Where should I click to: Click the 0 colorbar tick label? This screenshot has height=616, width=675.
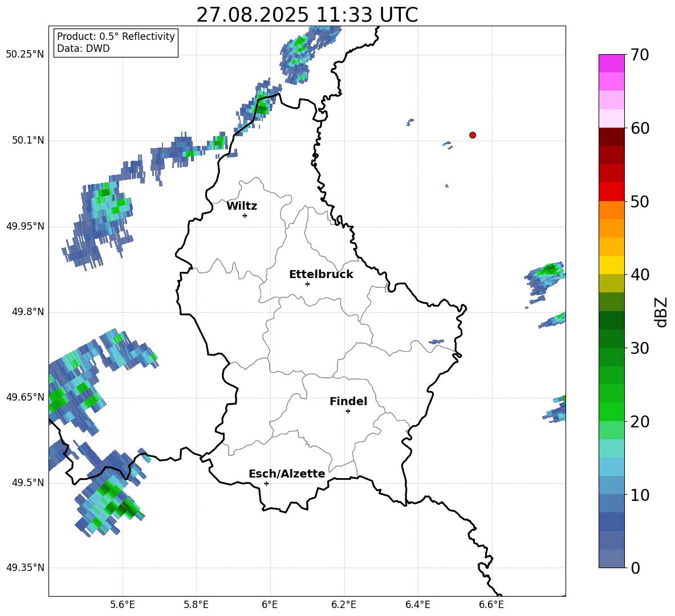[x=635, y=568]
